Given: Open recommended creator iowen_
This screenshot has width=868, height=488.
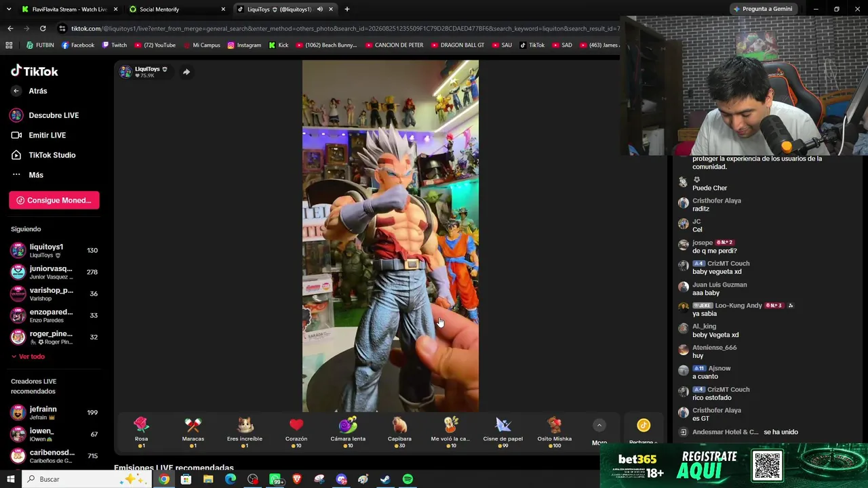Looking at the screenshot, I should click(x=54, y=434).
